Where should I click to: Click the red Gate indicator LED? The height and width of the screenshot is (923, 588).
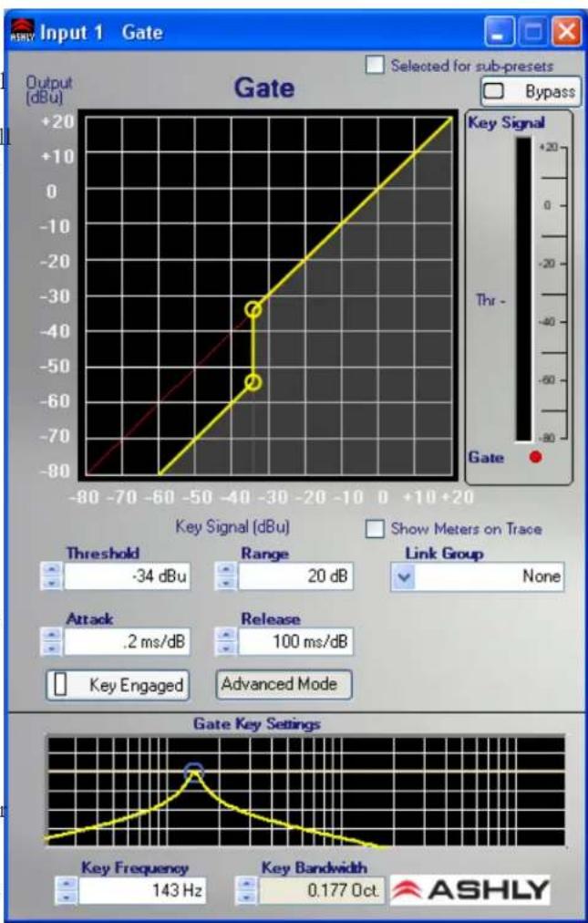pos(536,457)
